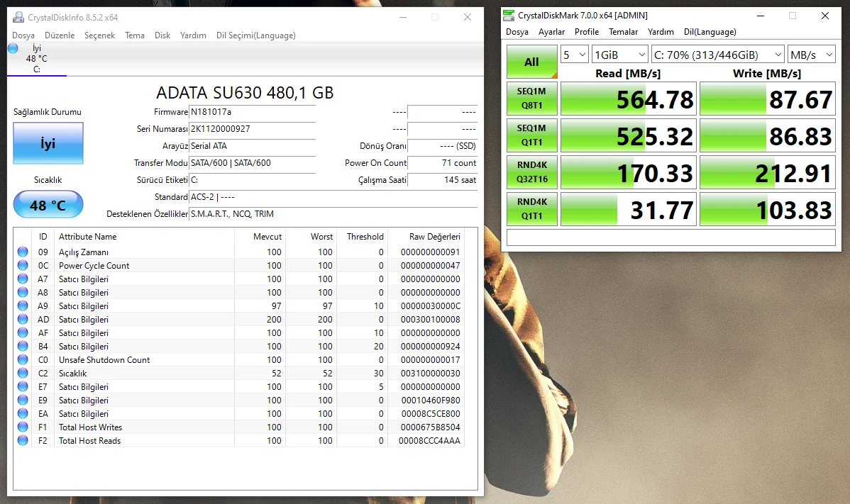
Task: Open Yardım menu in CrystalDiskInfo
Action: tap(194, 35)
